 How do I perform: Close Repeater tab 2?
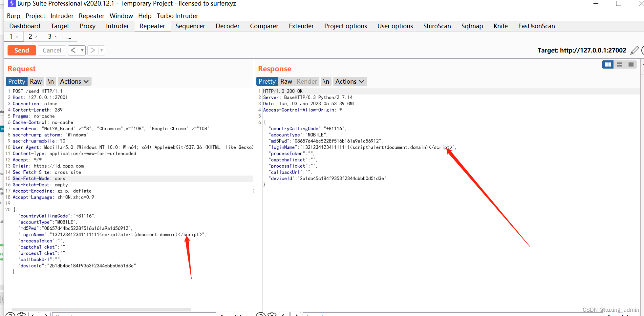click(36, 37)
